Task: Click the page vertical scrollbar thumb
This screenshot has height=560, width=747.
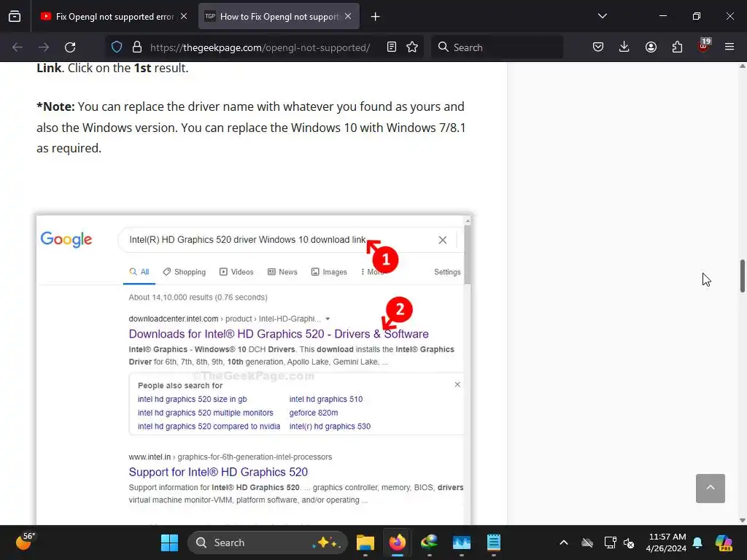Action: [742, 276]
